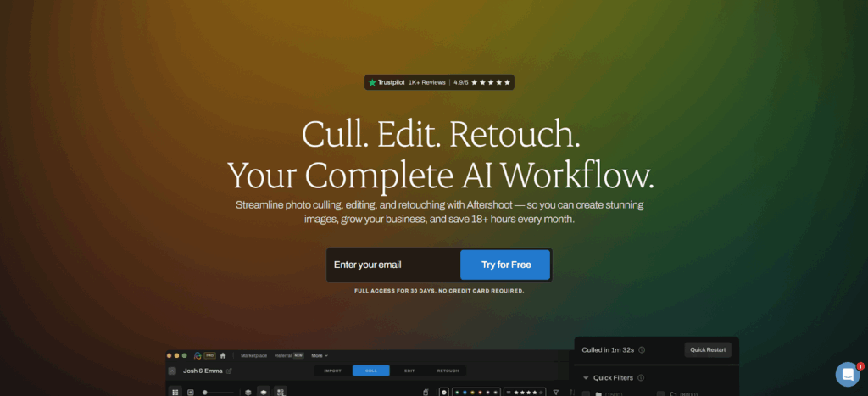
Task: Click back chevron left of Josh & Emma
Action: [x=172, y=371]
